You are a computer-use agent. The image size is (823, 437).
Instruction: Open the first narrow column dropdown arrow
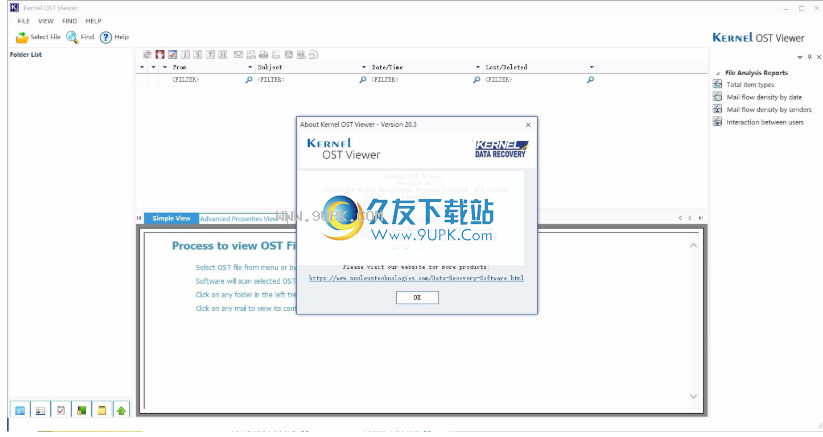(x=142, y=67)
